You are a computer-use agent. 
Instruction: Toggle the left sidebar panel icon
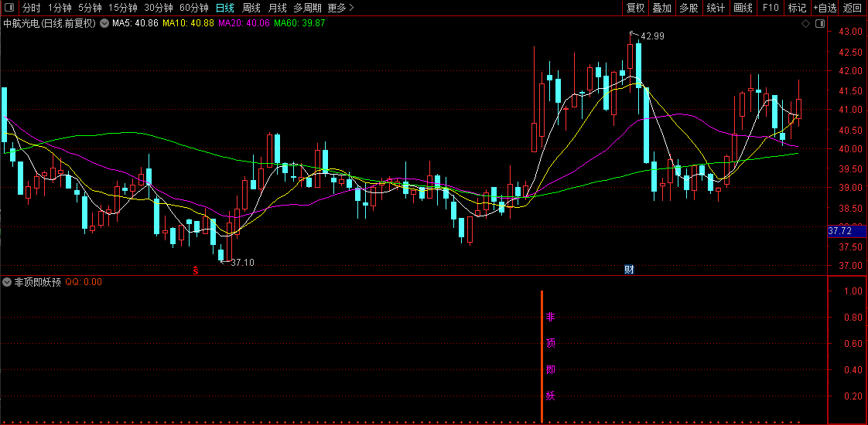[9, 8]
